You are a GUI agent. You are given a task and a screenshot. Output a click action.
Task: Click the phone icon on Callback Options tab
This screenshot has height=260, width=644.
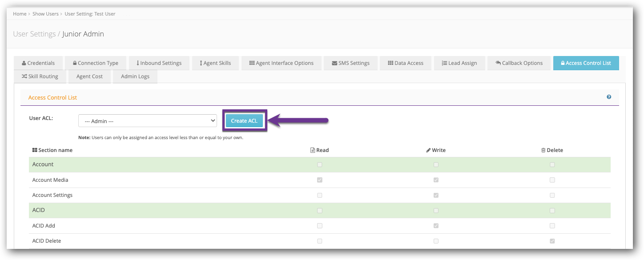[498, 63]
